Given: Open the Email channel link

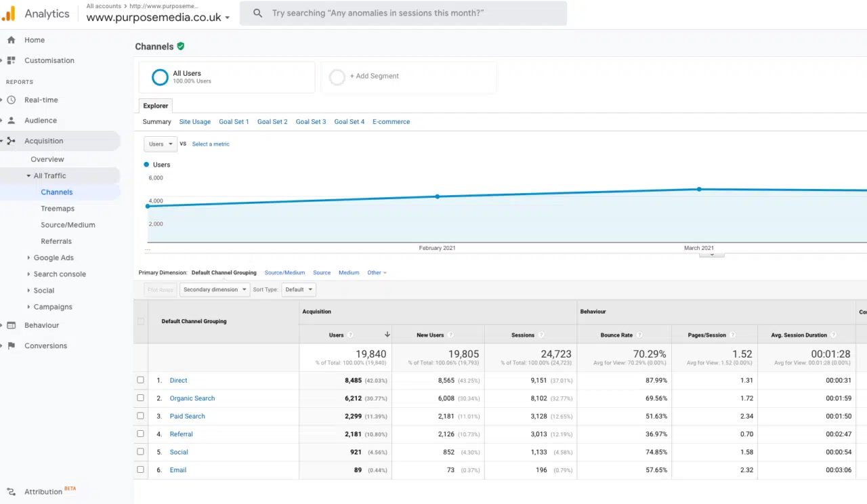Looking at the screenshot, I should (x=178, y=470).
